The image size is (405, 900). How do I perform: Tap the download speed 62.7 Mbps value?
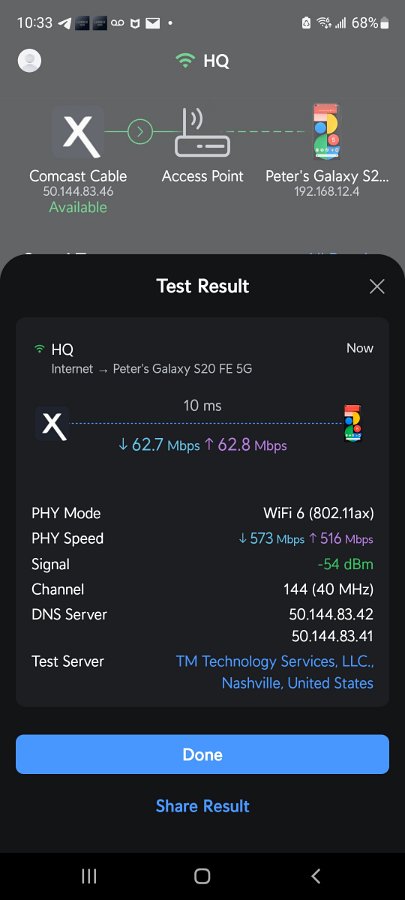[159, 445]
